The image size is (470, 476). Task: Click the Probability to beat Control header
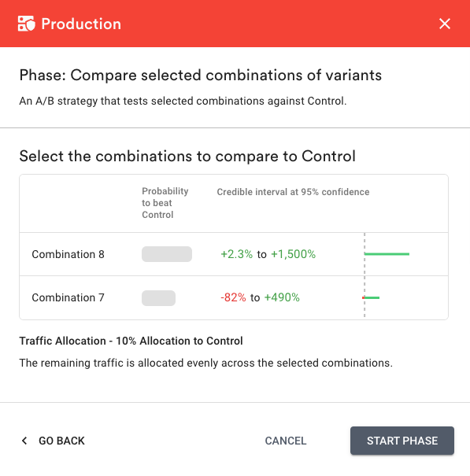tap(165, 203)
